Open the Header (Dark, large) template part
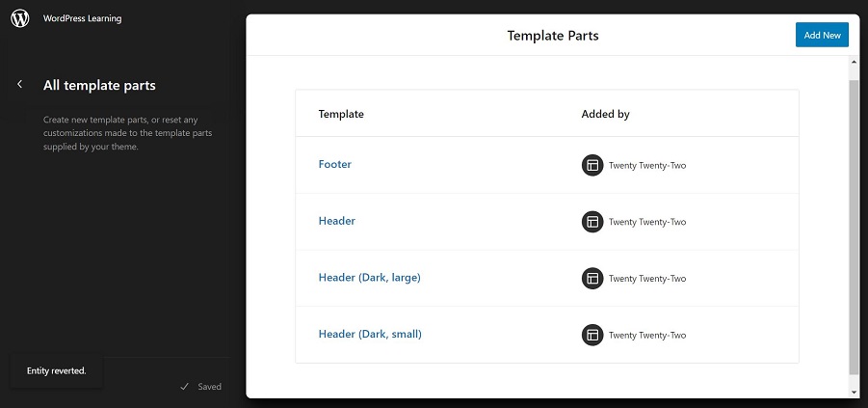 click(x=369, y=277)
